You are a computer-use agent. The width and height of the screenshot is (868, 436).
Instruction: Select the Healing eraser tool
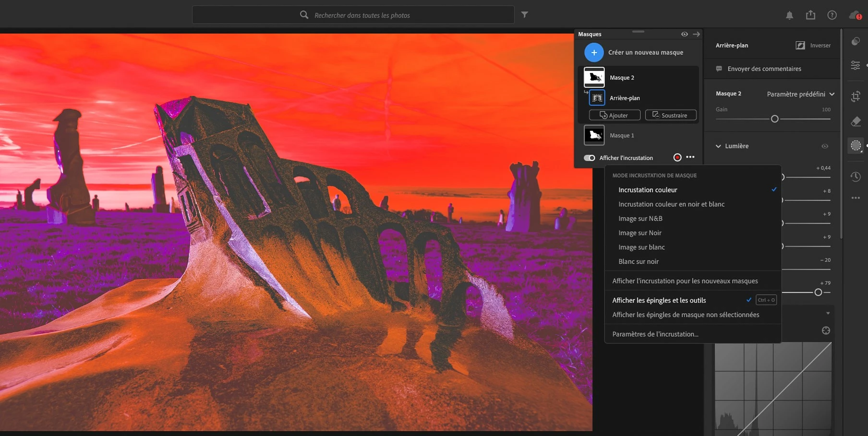856,121
